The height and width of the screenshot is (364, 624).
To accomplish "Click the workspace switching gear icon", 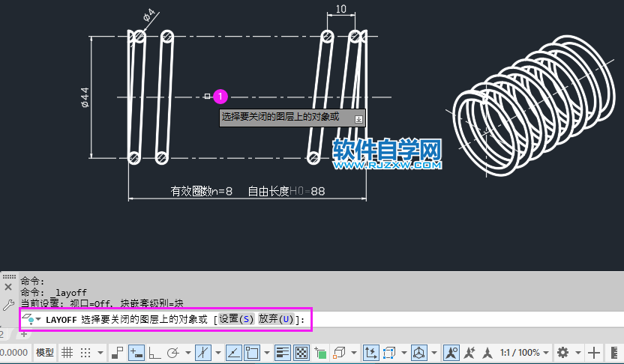I will (x=562, y=353).
